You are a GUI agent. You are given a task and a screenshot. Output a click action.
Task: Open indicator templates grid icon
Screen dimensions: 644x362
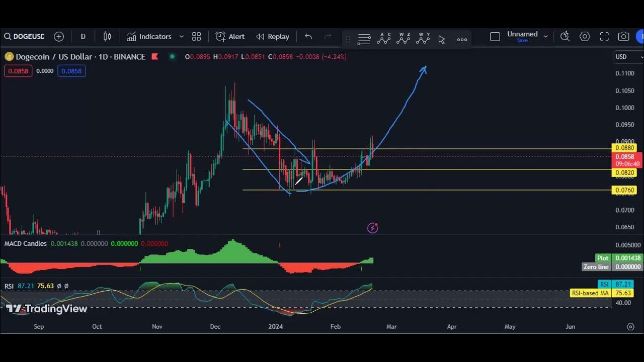(196, 37)
